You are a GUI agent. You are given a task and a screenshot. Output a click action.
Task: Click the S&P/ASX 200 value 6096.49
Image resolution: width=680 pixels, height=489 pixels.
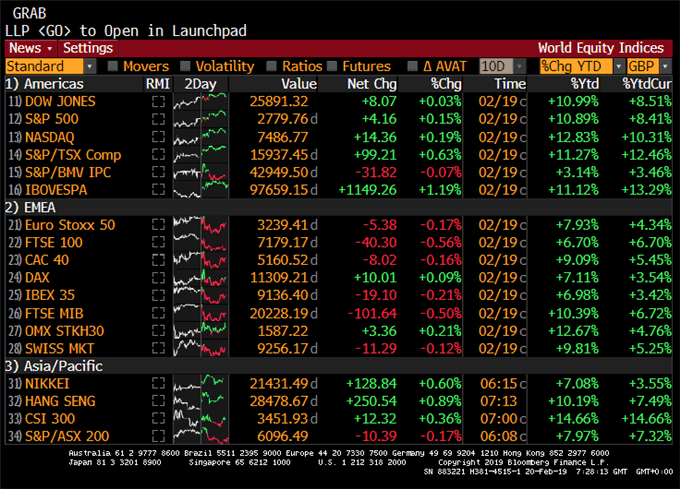(x=283, y=436)
